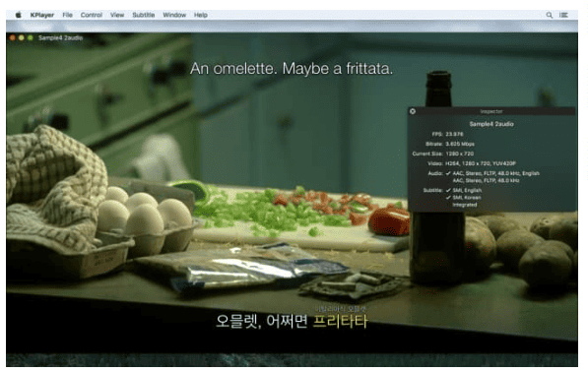Click the window title Sample4 2audio
588x372 pixels.
pos(60,37)
